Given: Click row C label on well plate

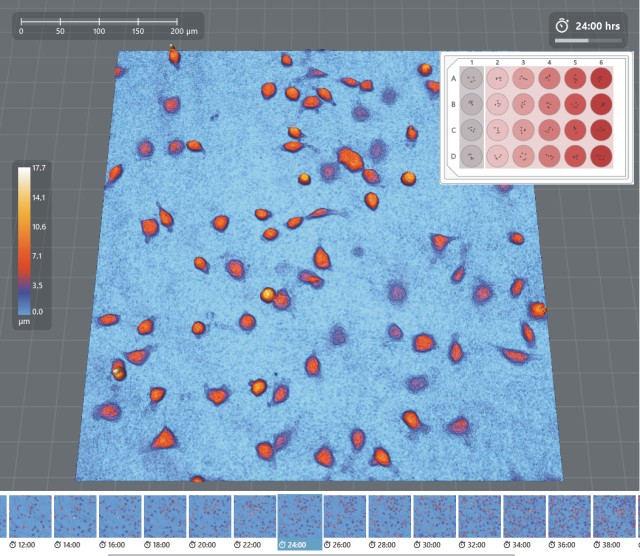Looking at the screenshot, I should (x=453, y=130).
